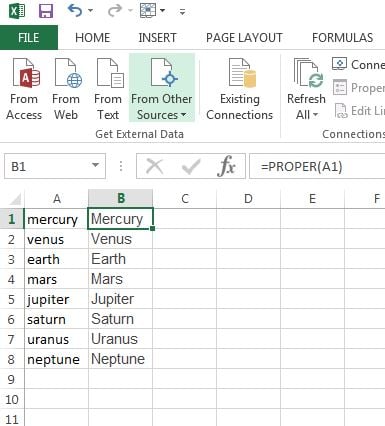Click the touch/mouse mode icon in quick access
This screenshot has width=385, height=426.
(148, 10)
